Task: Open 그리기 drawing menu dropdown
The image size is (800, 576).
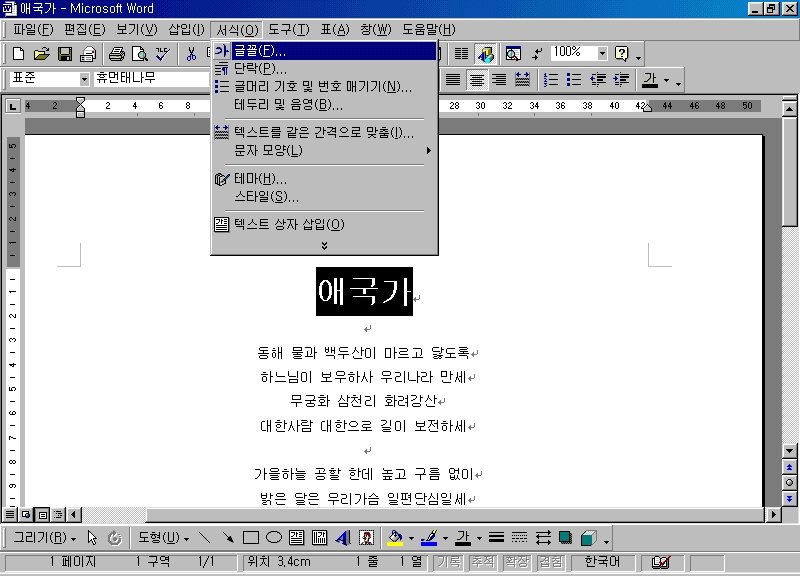Action: pos(44,537)
